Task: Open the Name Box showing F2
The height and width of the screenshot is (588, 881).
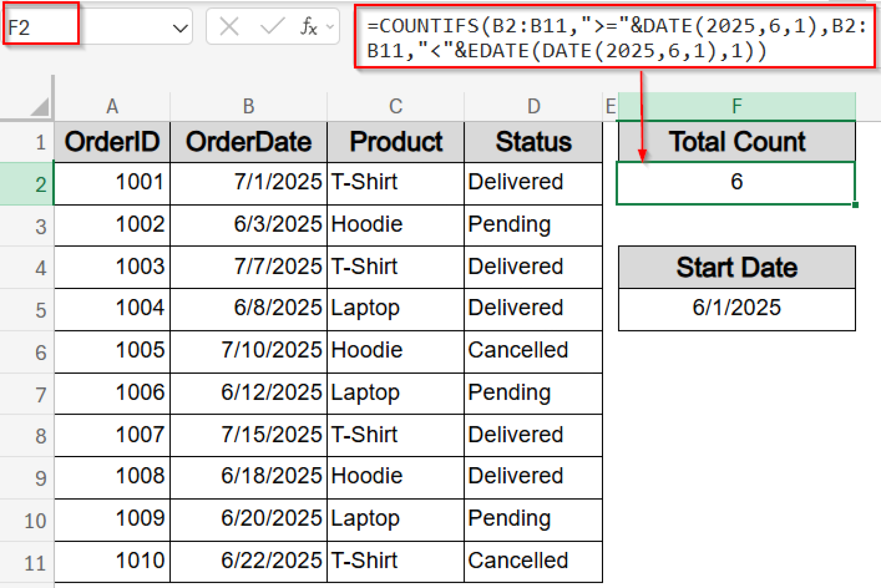Action: [x=40, y=27]
